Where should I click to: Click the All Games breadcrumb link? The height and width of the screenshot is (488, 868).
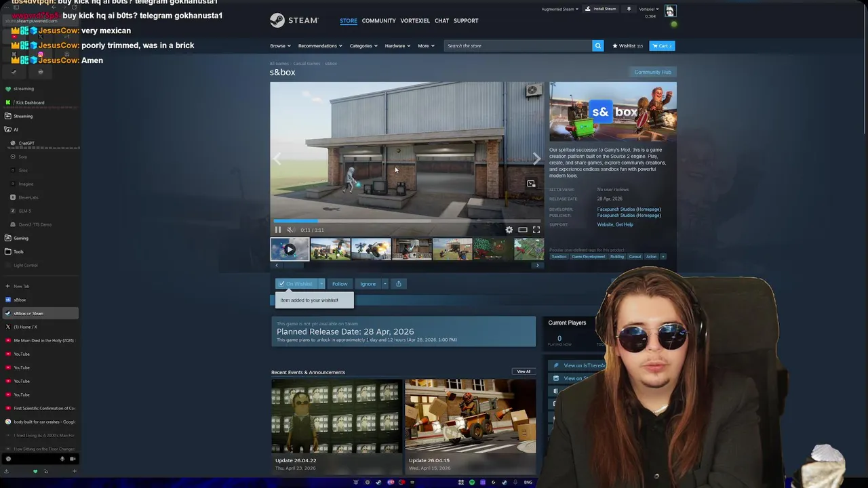[x=279, y=64]
